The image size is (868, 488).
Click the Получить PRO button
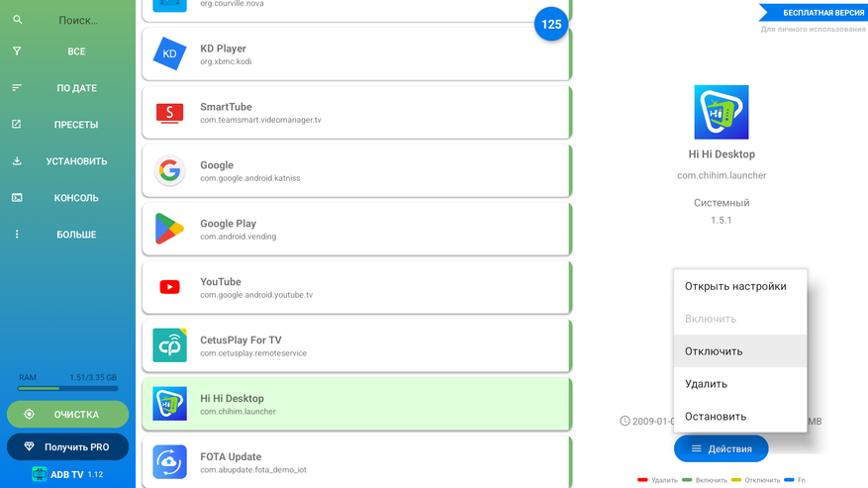(x=67, y=447)
